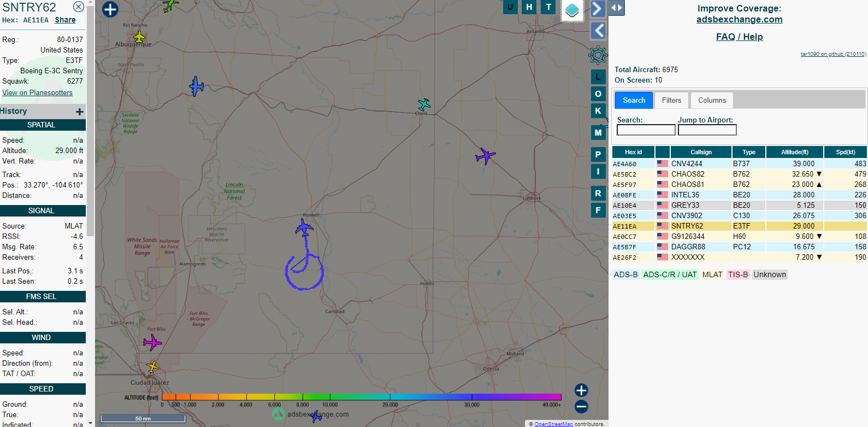The height and width of the screenshot is (427, 868).
Task: Open the settings gear icon
Action: 598,55
